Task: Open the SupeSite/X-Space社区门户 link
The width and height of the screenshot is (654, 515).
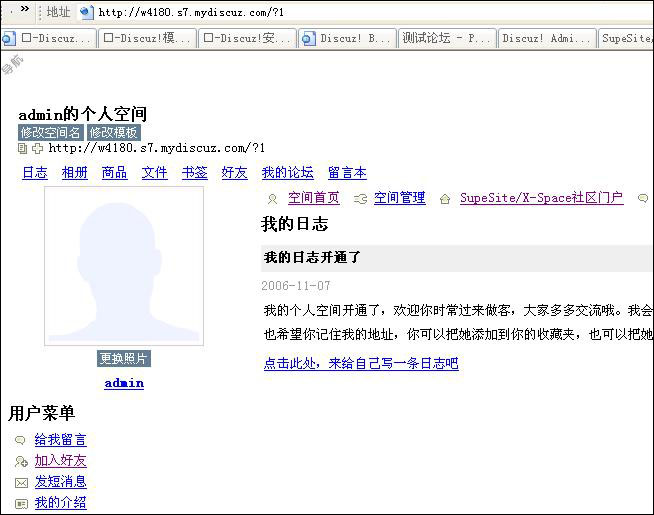Action: (x=542, y=198)
